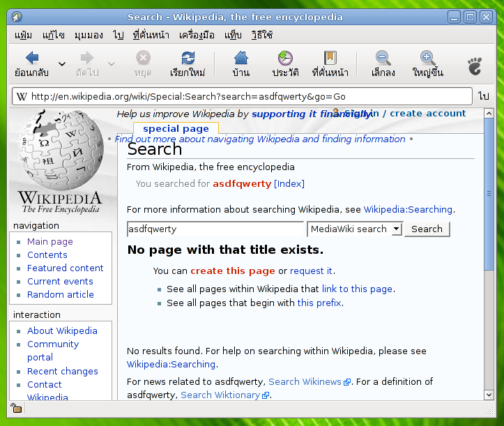The width and height of the screenshot is (504, 426).
Task: Click the ไป go button beside the address bar
Action: (483, 96)
